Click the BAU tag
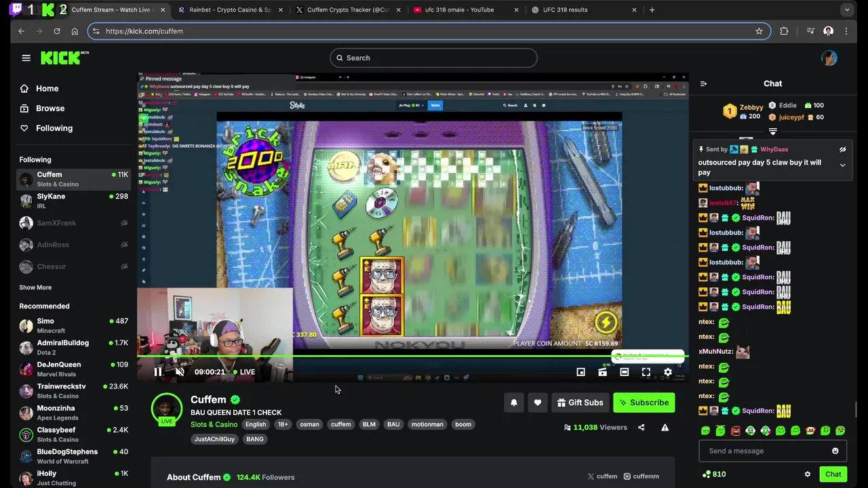Image resolution: width=868 pixels, height=488 pixels. pyautogui.click(x=393, y=424)
